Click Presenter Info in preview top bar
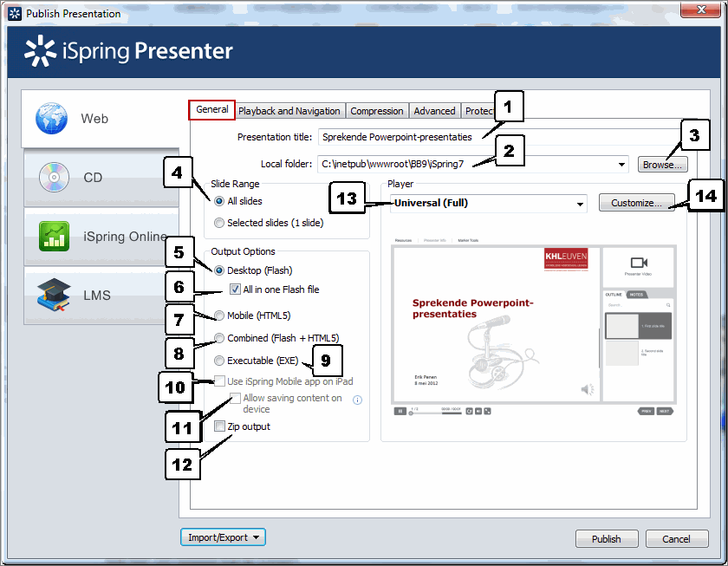This screenshot has width=728, height=566. point(435,240)
